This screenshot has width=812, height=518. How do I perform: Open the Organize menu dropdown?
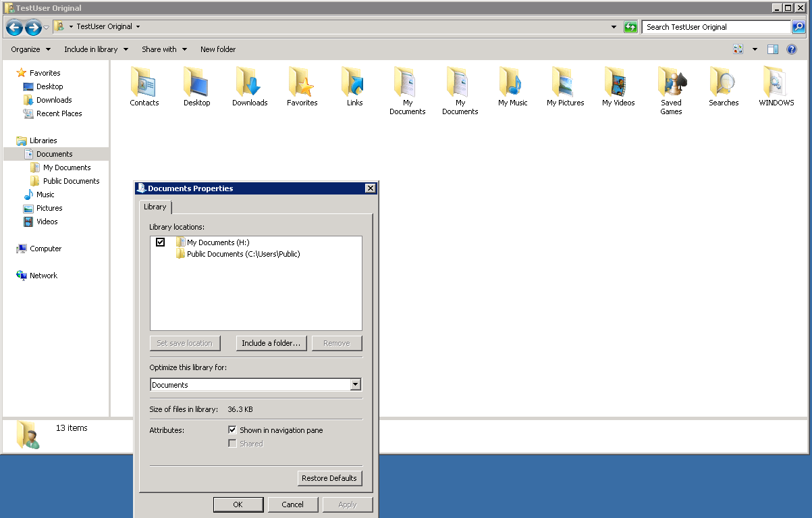point(30,49)
